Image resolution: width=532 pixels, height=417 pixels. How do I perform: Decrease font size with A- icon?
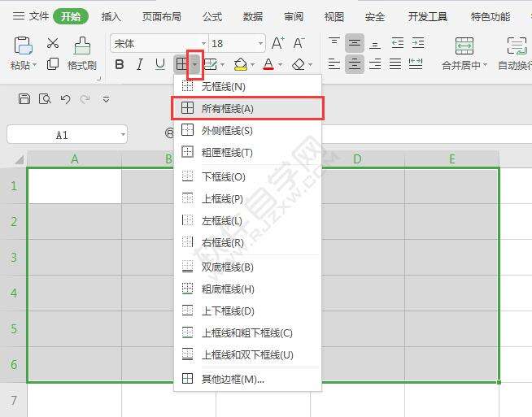click(x=299, y=43)
